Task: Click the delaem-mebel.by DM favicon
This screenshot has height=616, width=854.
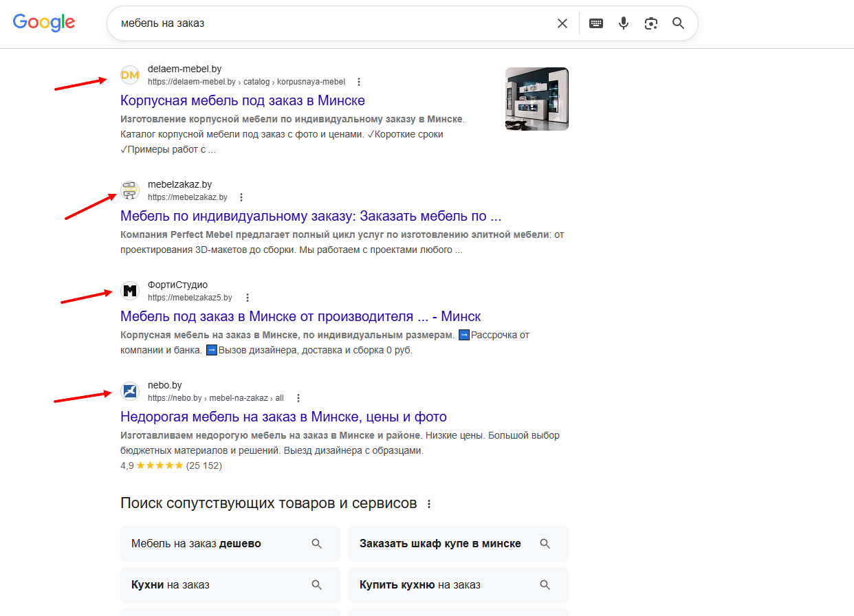Action: coord(130,74)
